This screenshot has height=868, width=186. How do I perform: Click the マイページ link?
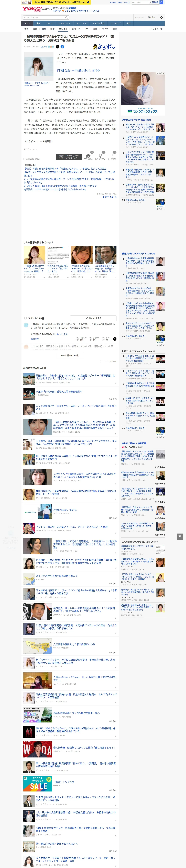(x=139, y=18)
